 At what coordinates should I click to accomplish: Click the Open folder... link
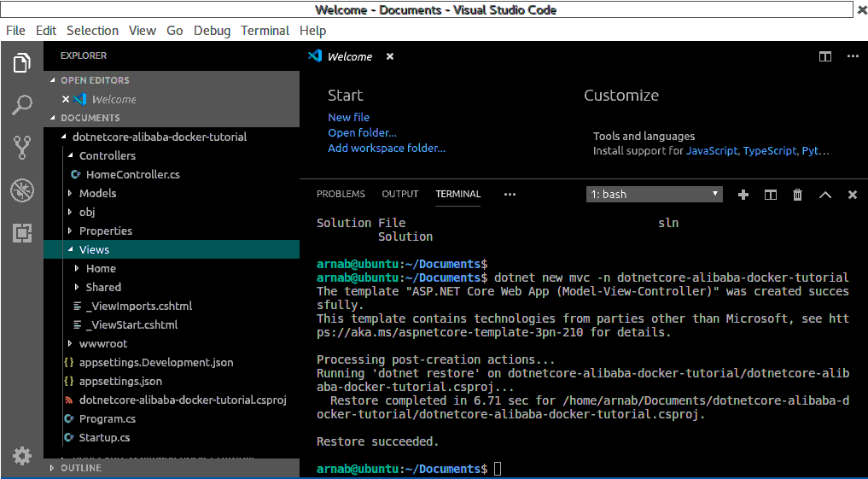coord(362,133)
